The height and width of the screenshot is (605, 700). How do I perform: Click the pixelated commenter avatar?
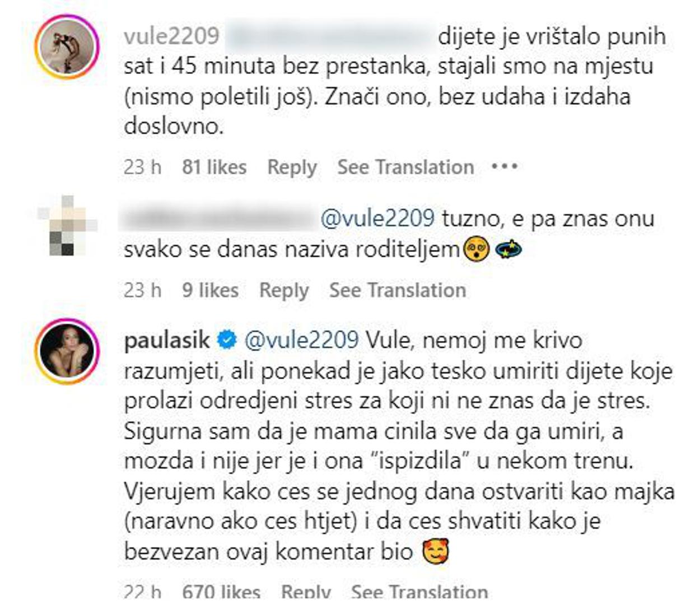pyautogui.click(x=67, y=226)
